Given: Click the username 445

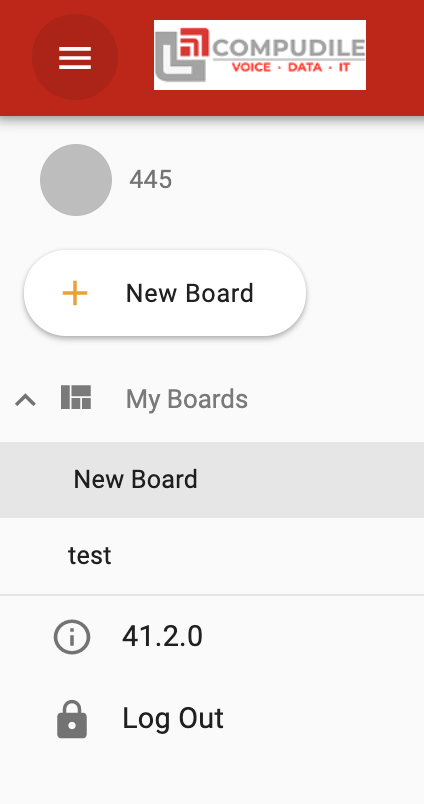Looking at the screenshot, I should click(x=150, y=180).
